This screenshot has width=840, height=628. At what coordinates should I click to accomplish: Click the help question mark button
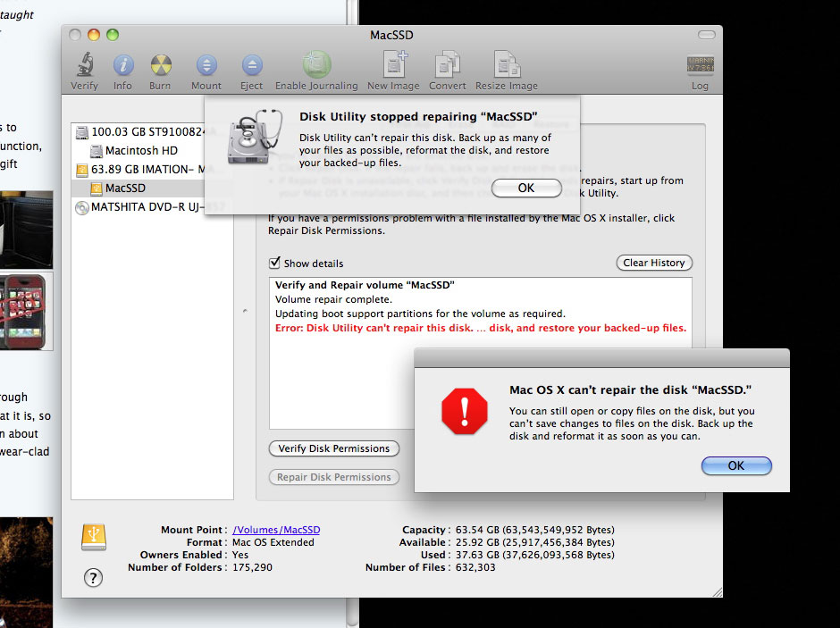pyautogui.click(x=93, y=578)
